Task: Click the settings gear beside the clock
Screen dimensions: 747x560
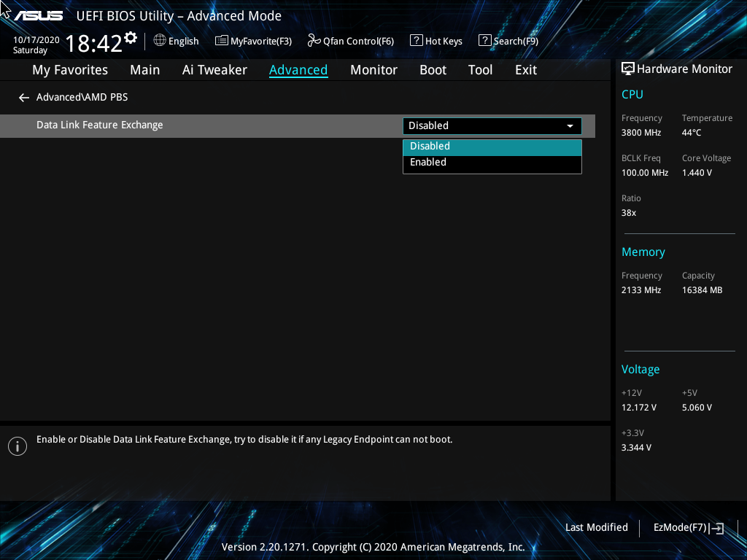Action: coord(131,38)
